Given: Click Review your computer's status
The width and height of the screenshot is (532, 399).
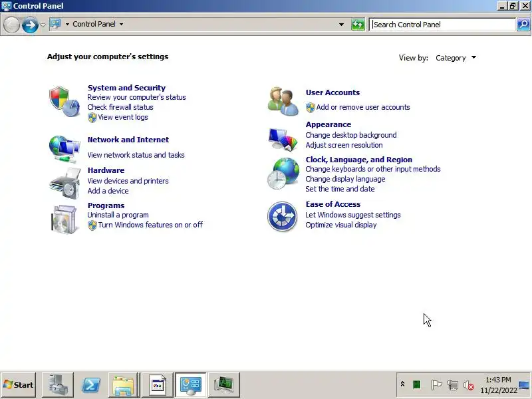Looking at the screenshot, I should click(x=136, y=97).
